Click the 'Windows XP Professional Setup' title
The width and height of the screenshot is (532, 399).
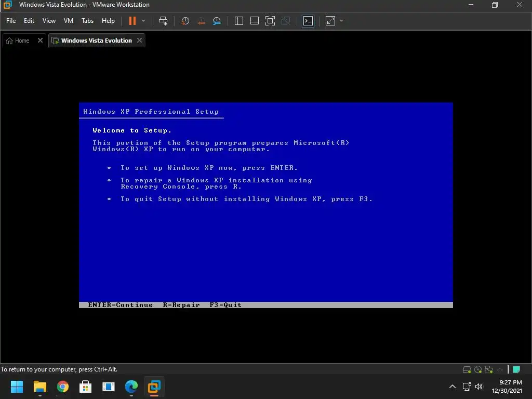[151, 112]
